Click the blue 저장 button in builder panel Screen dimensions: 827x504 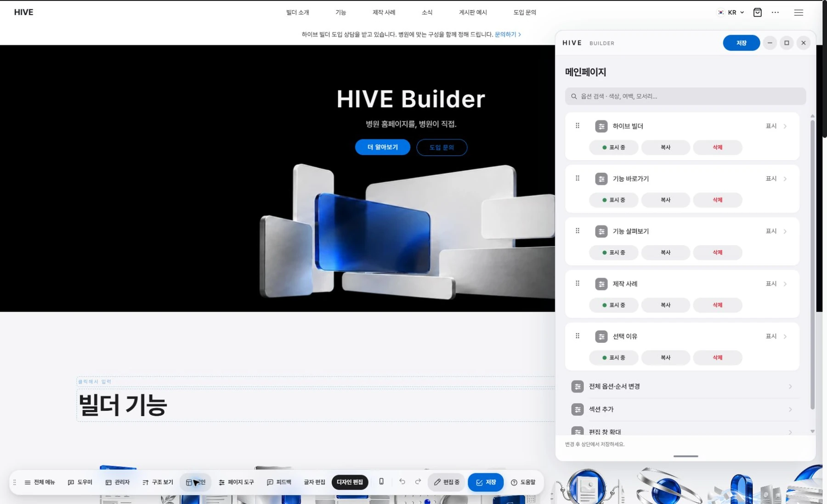[741, 43]
